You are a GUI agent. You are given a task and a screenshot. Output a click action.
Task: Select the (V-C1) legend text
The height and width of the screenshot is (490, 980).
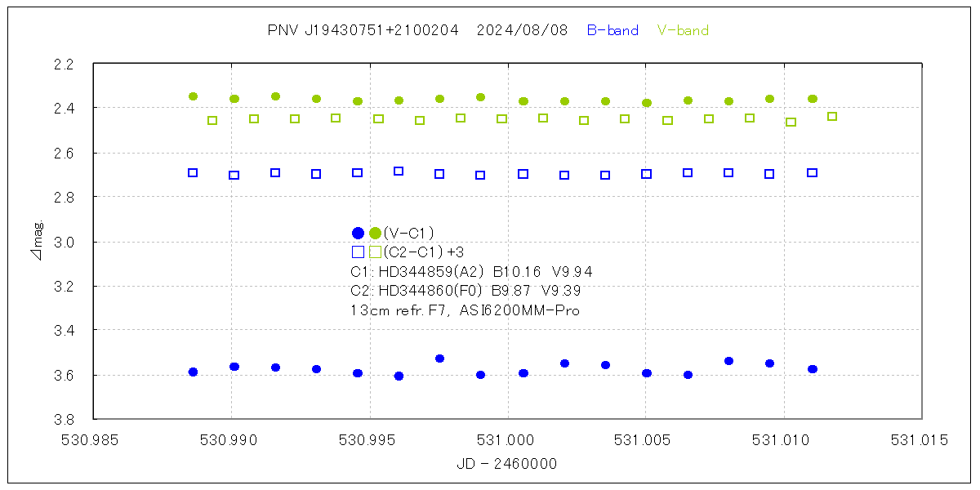point(408,234)
